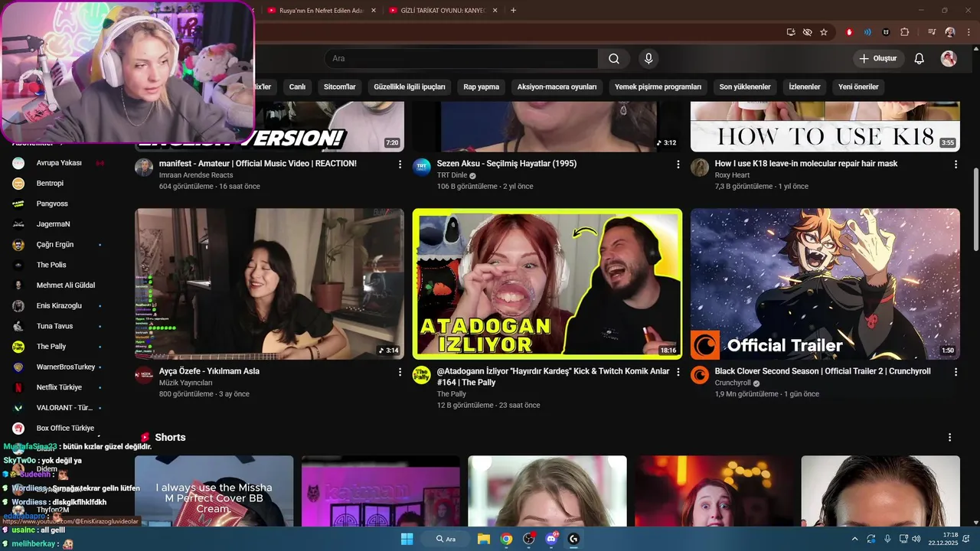Click install app icon in address bar
980x551 pixels.
pos(791,32)
